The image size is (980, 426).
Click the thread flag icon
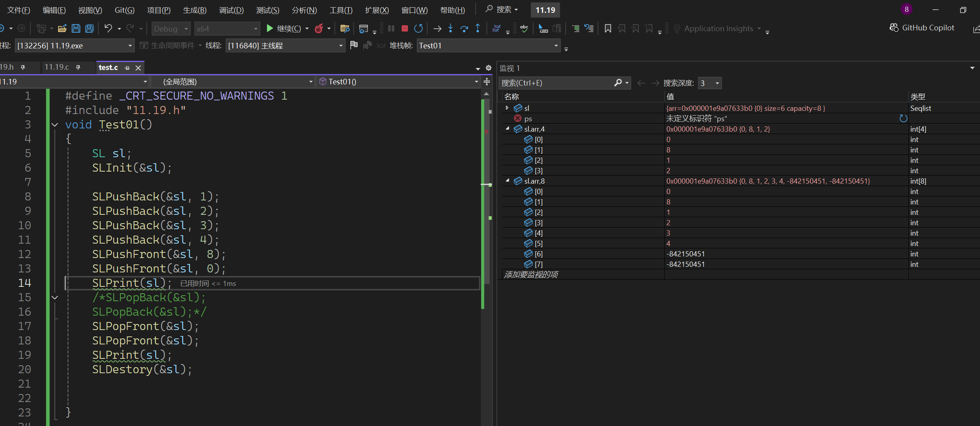(x=354, y=45)
